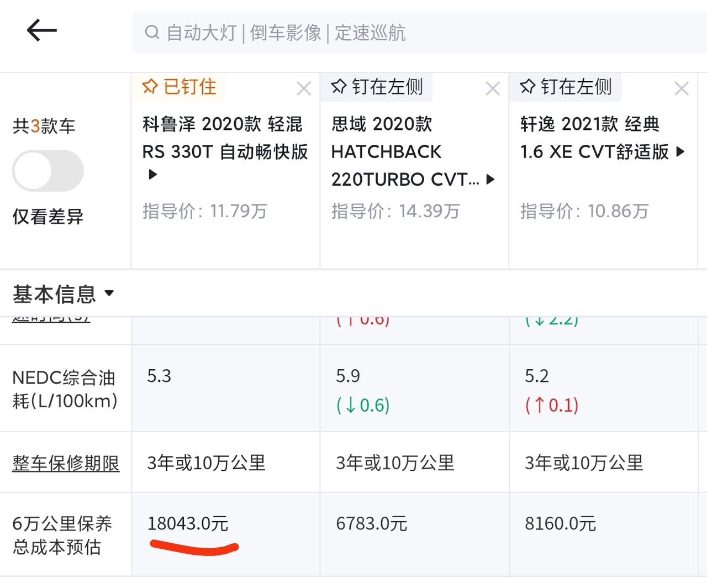707x588 pixels.
Task: Select the 思域 2020款 HATCHBACK 220TURBO title
Action: pos(405,151)
